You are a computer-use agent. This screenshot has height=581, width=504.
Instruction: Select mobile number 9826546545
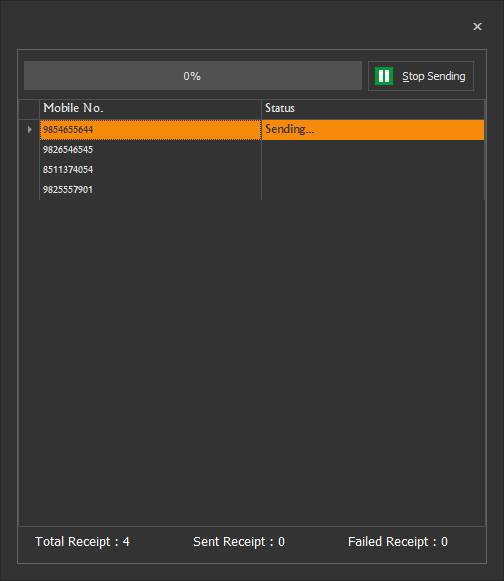[150, 150]
